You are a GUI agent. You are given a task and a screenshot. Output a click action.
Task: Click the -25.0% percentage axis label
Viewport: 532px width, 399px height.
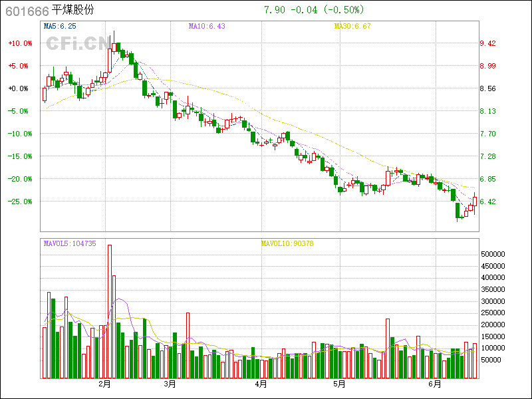pos(20,201)
